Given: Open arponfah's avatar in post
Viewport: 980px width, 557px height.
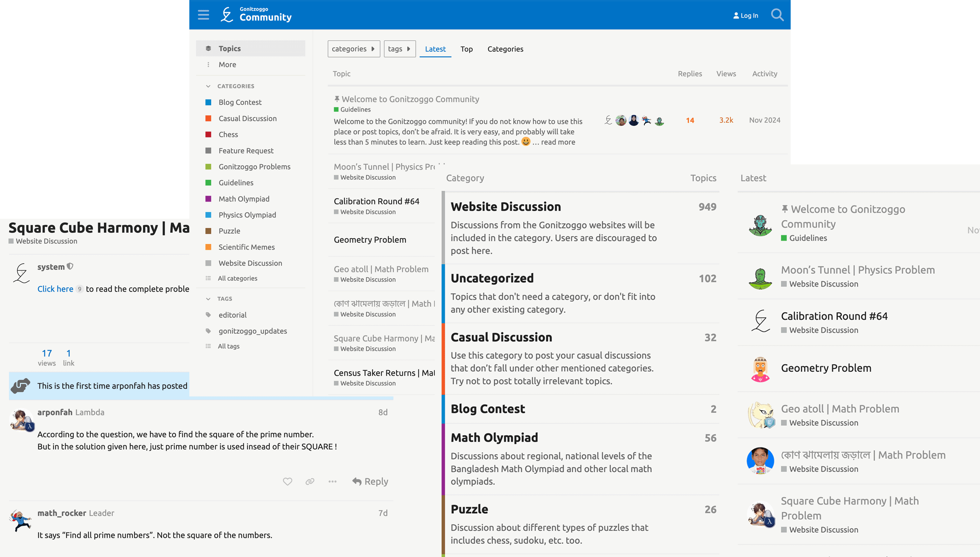Looking at the screenshot, I should coord(21,420).
